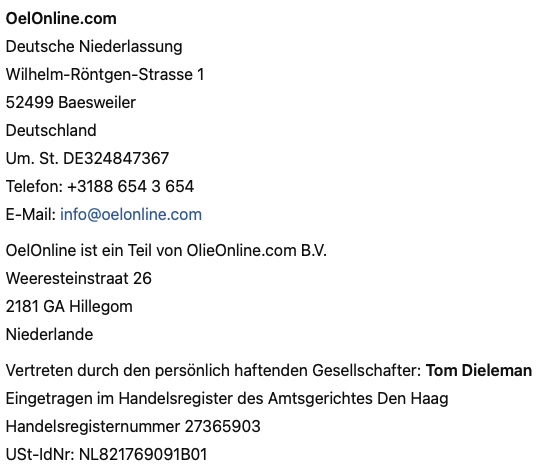Image resolution: width=559 pixels, height=471 pixels.
Task: Click the Um. St. label text
Action: click(x=32, y=158)
